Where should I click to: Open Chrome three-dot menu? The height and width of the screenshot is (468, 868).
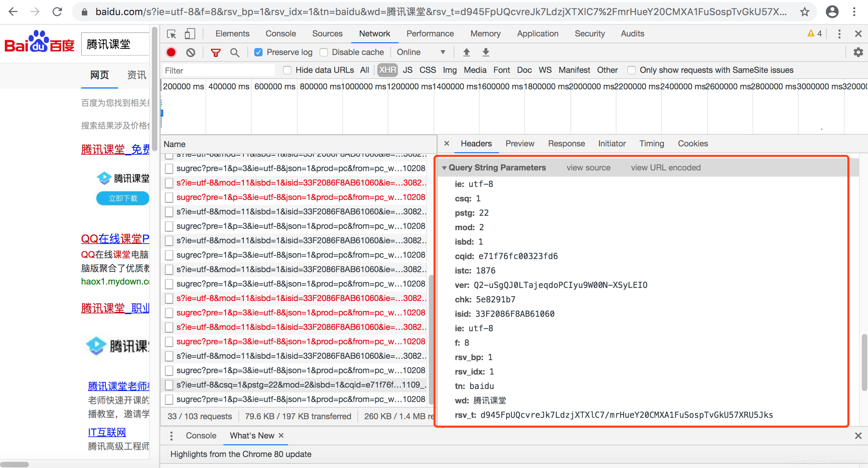pos(854,12)
